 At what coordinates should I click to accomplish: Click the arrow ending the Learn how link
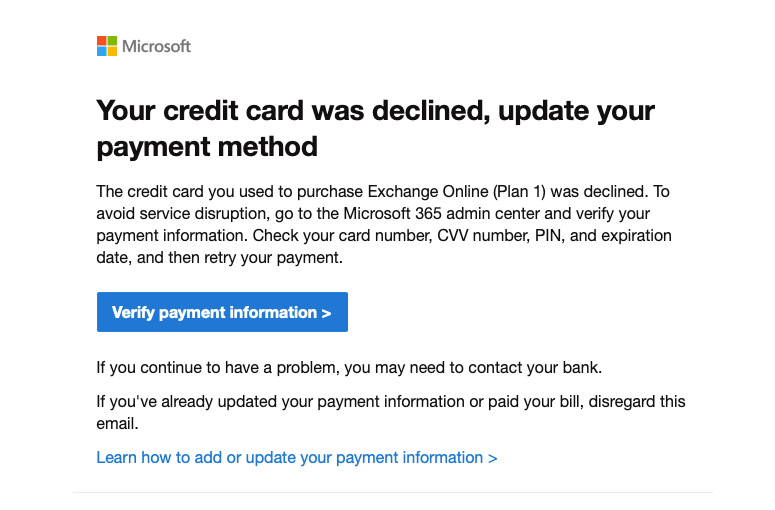click(492, 458)
